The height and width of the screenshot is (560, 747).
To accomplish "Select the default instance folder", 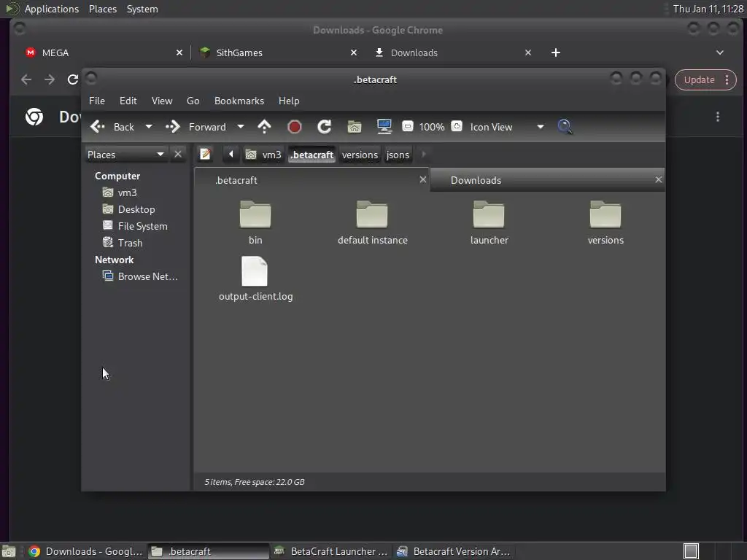I will (373, 222).
